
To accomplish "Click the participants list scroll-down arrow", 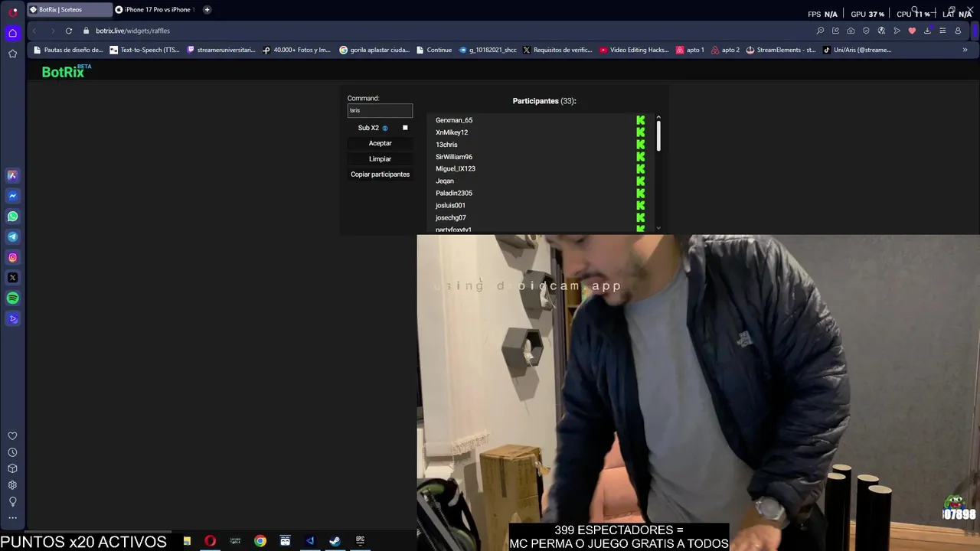I will click(658, 228).
